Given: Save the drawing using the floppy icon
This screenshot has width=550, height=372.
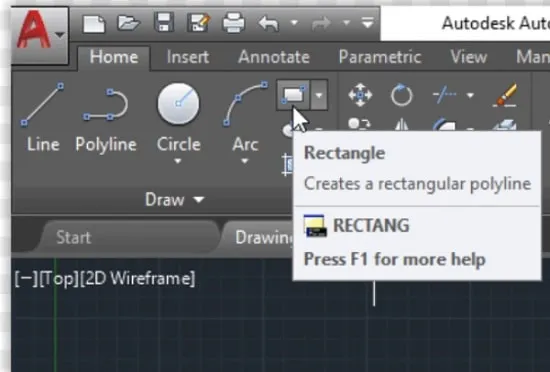Looking at the screenshot, I should point(164,23).
